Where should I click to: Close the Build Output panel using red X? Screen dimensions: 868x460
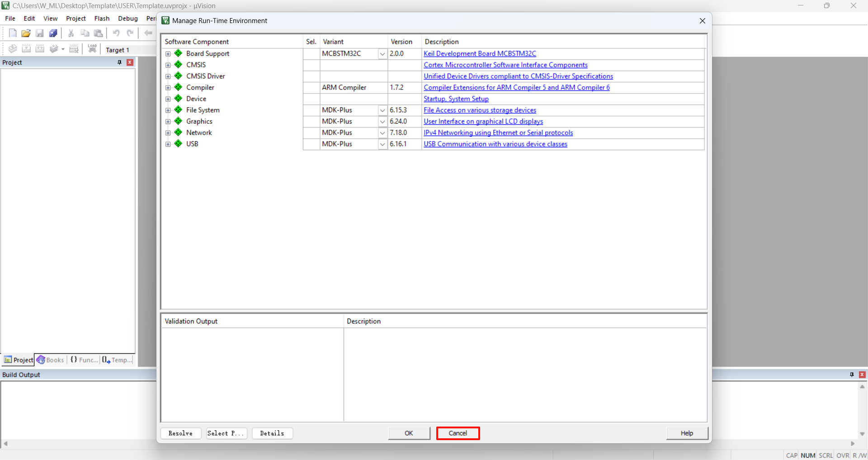point(862,375)
